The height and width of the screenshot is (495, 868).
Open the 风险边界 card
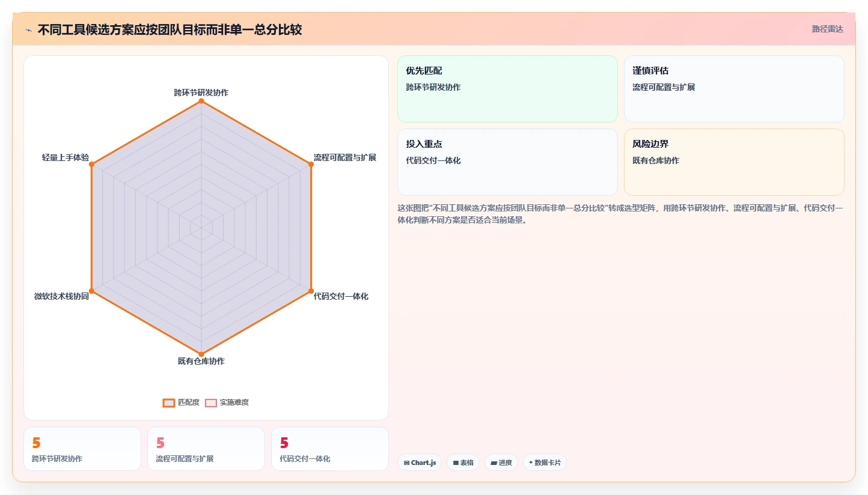[734, 162]
